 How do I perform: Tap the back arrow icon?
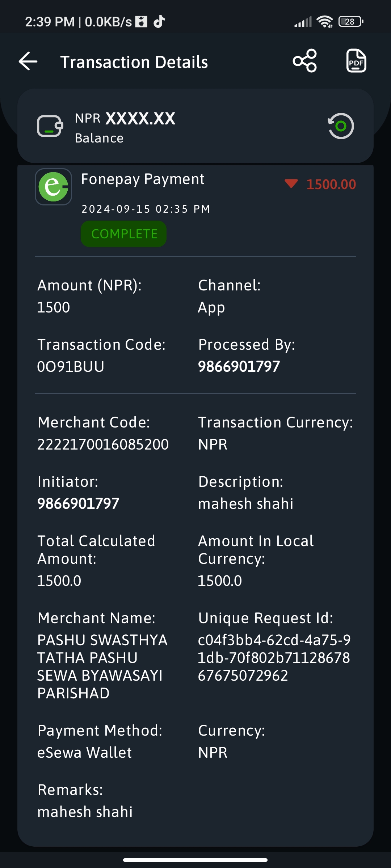pos(28,61)
